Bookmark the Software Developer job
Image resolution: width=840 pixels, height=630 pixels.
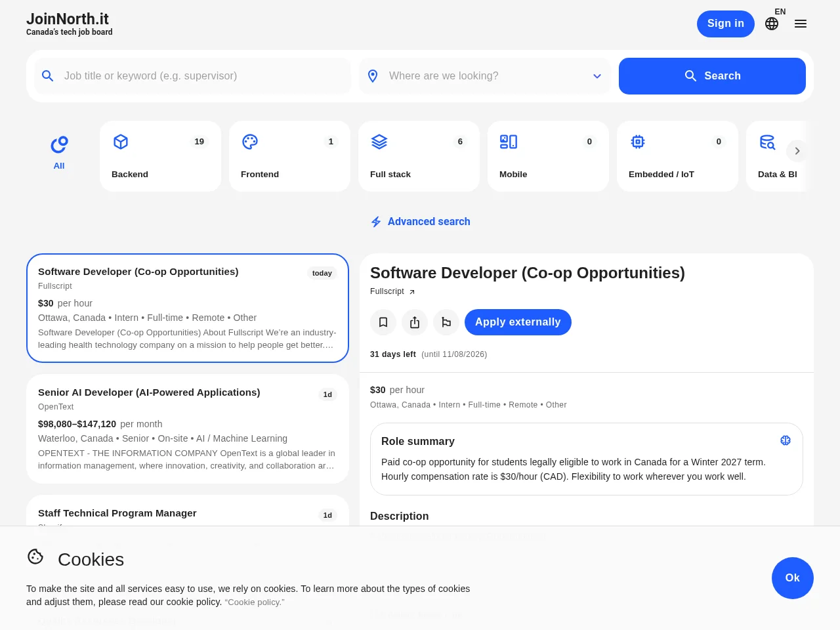383,322
